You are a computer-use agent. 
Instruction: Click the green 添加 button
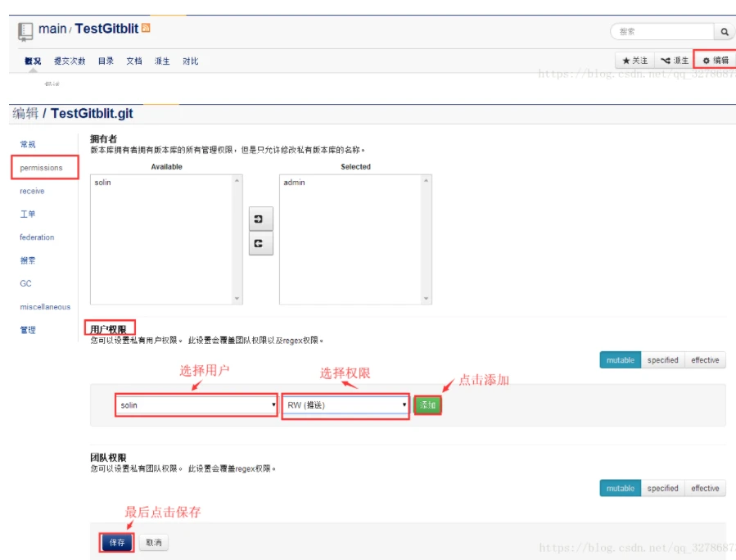[x=427, y=405]
